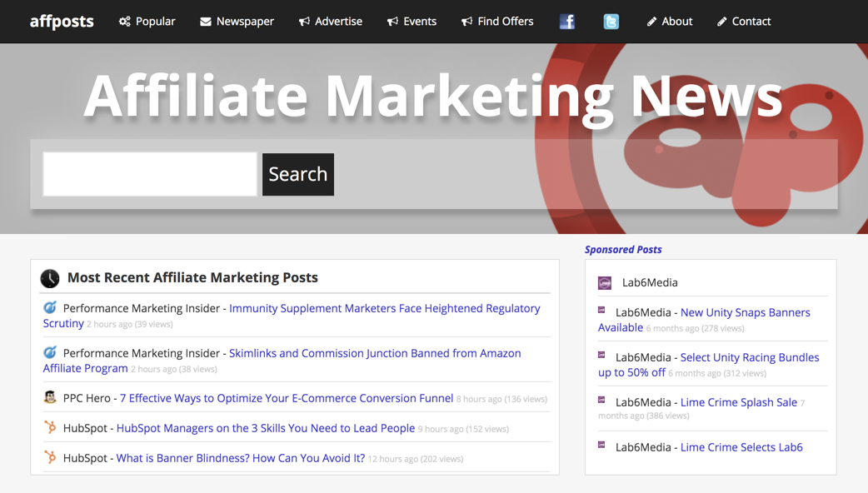Click the envelope icon beside Newspaper
The image size is (868, 493).
tap(206, 22)
